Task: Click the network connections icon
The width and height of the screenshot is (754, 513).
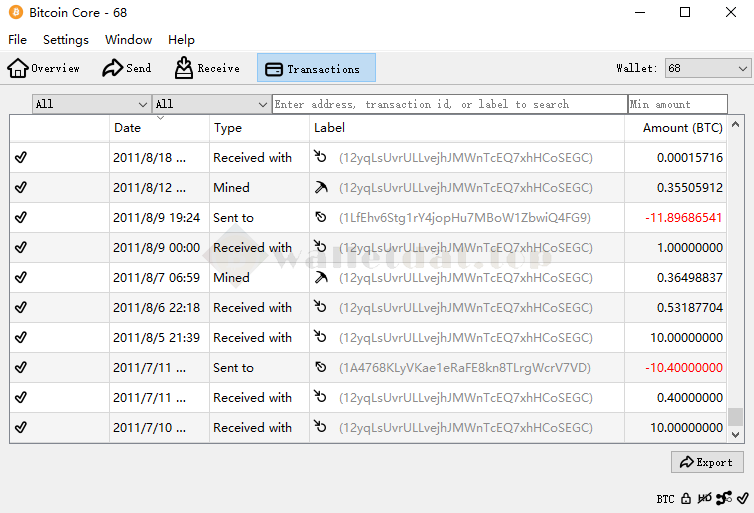Action: pos(723,498)
